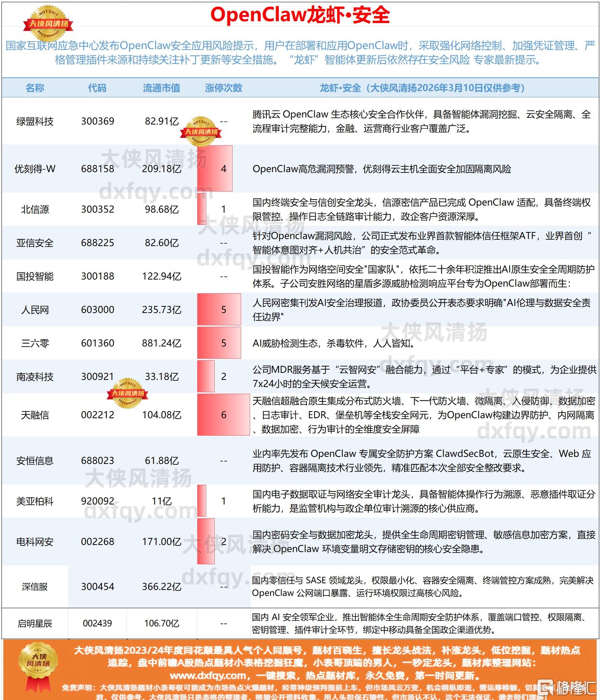Select stock code 300921
The width and height of the screenshot is (600, 700).
(x=98, y=377)
